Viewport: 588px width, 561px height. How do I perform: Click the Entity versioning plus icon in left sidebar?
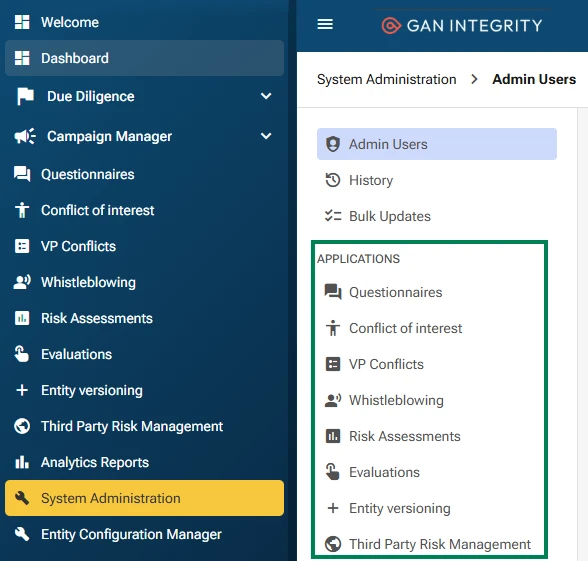(x=22, y=390)
